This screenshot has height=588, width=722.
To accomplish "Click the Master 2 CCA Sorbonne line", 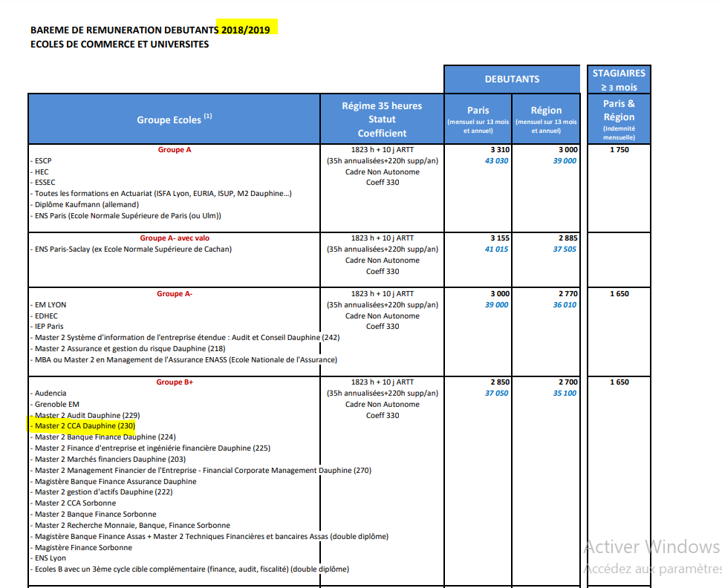I will coord(75,503).
